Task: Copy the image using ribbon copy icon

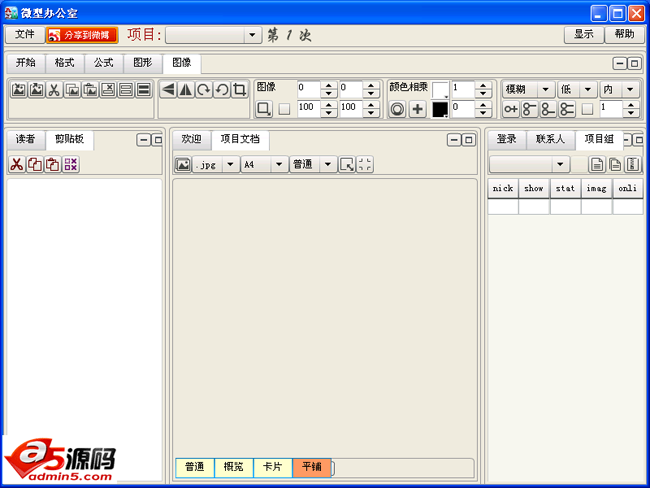Action: pyautogui.click(x=72, y=90)
